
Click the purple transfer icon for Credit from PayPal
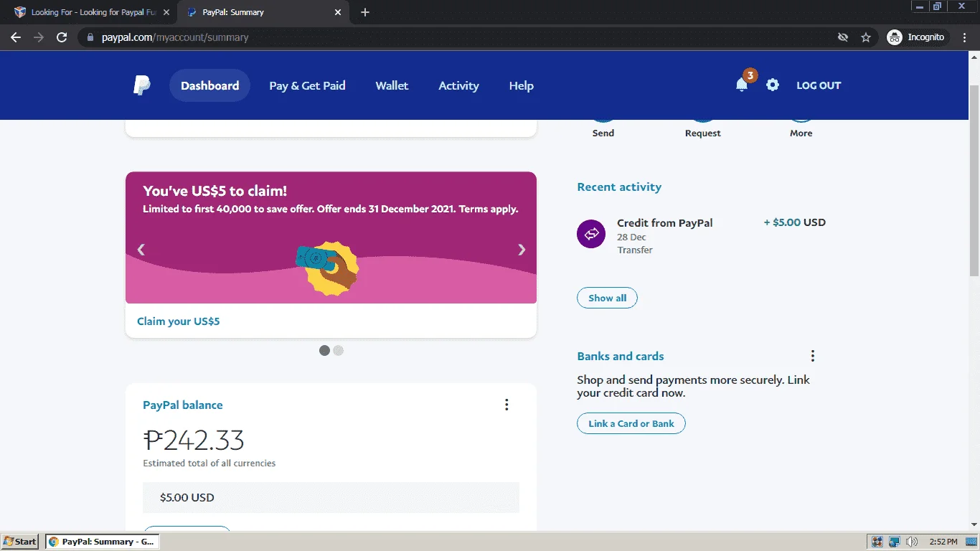(x=591, y=234)
